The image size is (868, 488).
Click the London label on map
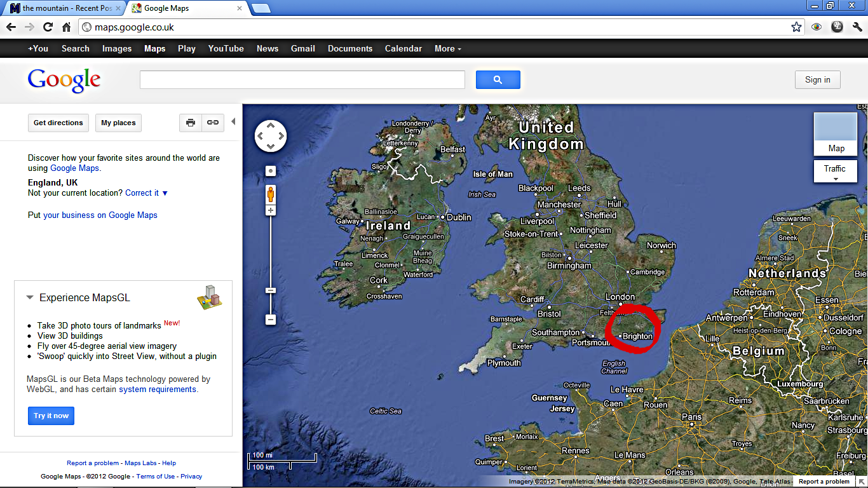pos(620,297)
